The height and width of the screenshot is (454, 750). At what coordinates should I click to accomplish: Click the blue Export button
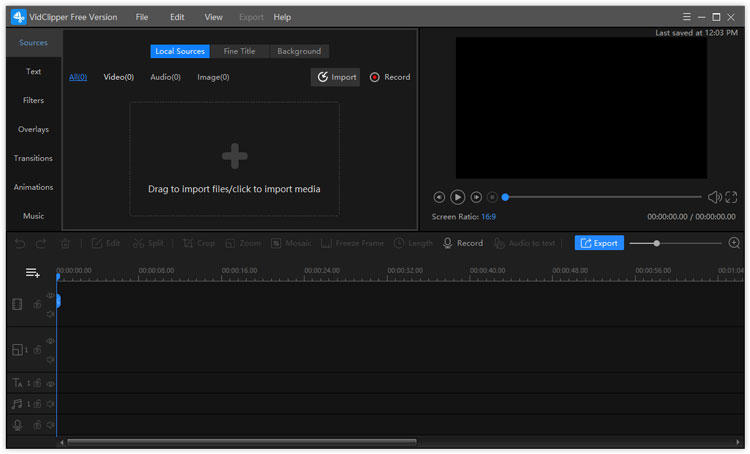click(x=599, y=243)
